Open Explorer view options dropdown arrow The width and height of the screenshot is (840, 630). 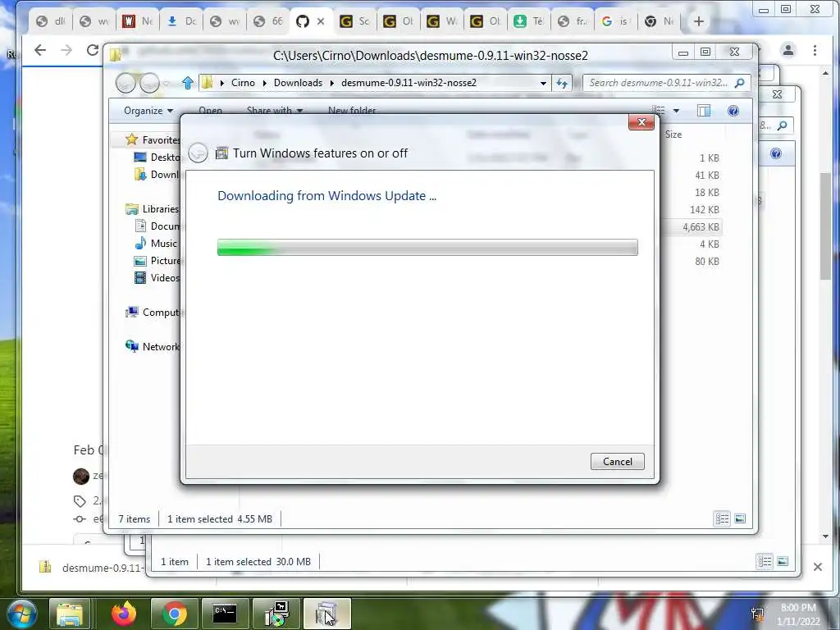pos(676,111)
